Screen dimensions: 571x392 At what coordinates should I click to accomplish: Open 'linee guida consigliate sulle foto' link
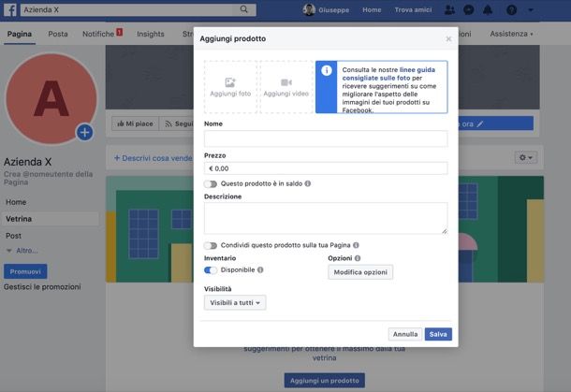pyautogui.click(x=388, y=74)
